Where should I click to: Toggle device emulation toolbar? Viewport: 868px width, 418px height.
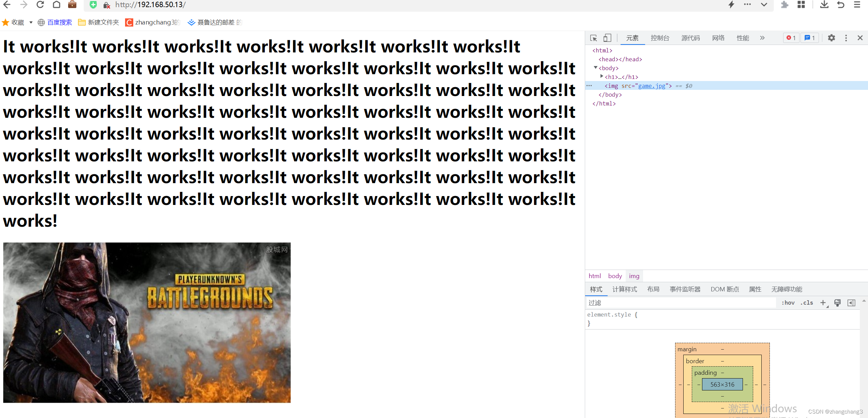(x=607, y=38)
